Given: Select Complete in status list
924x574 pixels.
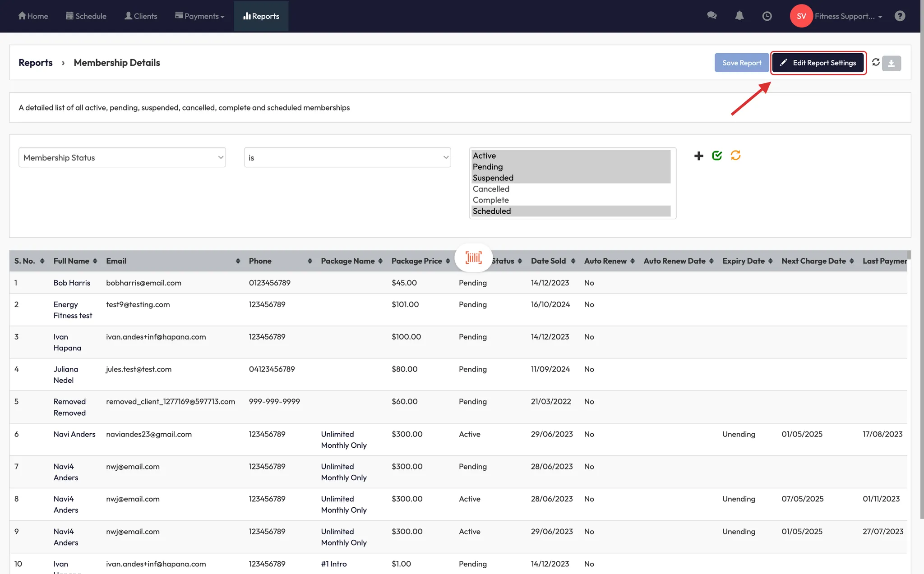Looking at the screenshot, I should click(491, 200).
